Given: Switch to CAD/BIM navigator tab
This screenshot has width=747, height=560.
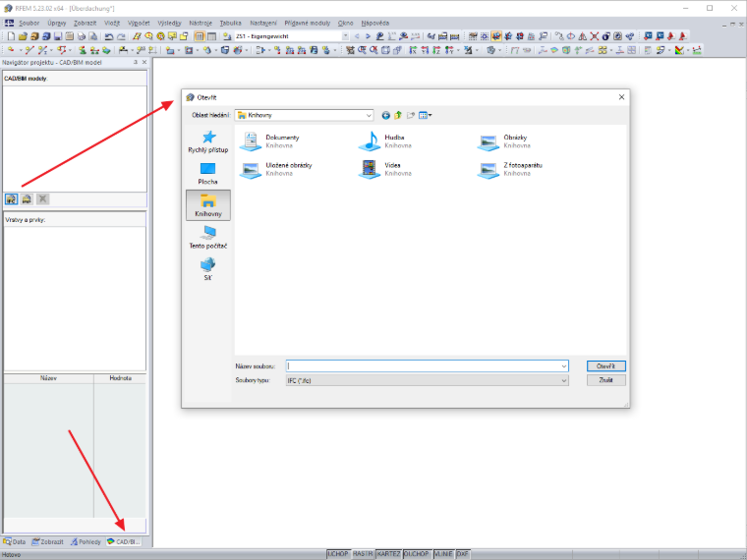Looking at the screenshot, I should 125,542.
